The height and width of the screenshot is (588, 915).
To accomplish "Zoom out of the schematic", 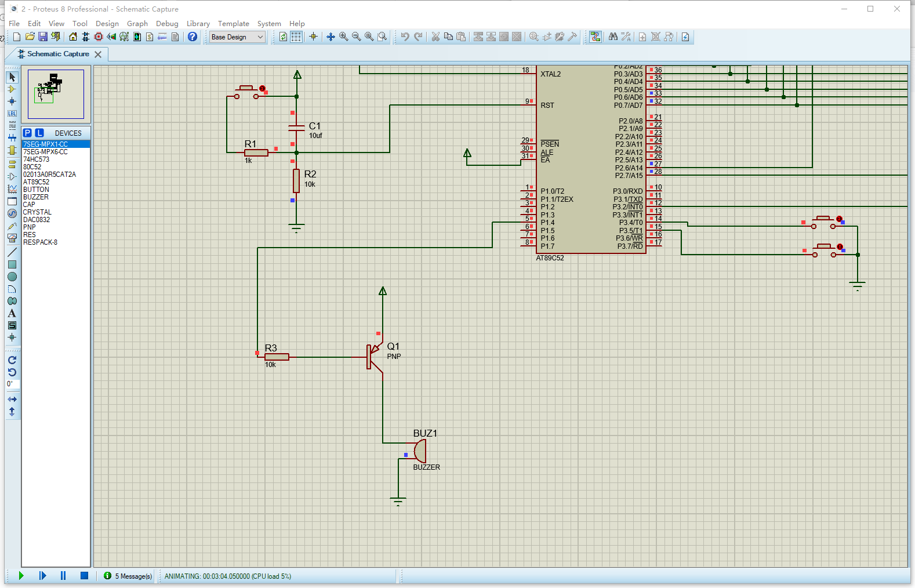I will pos(356,37).
